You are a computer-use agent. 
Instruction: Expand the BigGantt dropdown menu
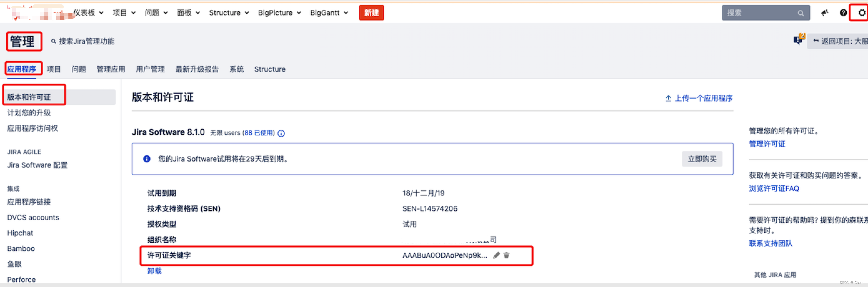tap(329, 13)
